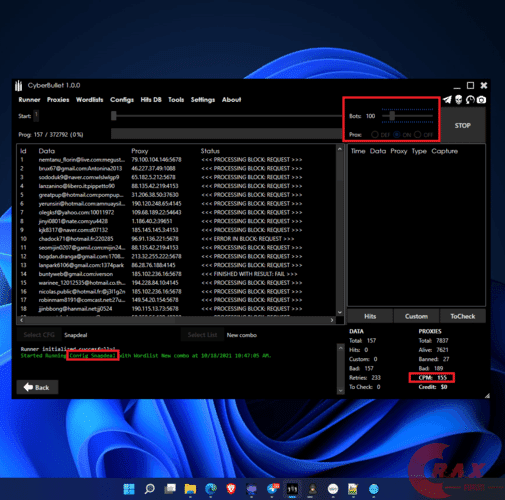
Task: Click the Select List button
Action: (x=202, y=335)
